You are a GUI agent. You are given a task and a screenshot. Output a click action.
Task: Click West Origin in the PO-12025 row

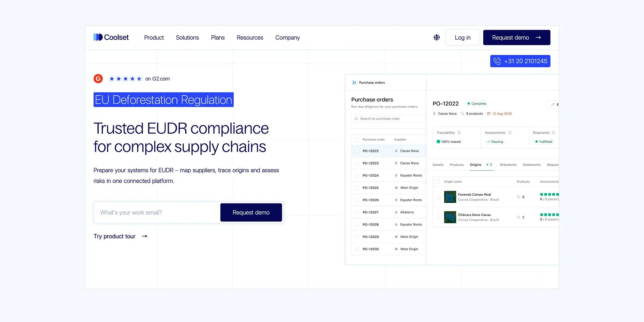pyautogui.click(x=409, y=188)
